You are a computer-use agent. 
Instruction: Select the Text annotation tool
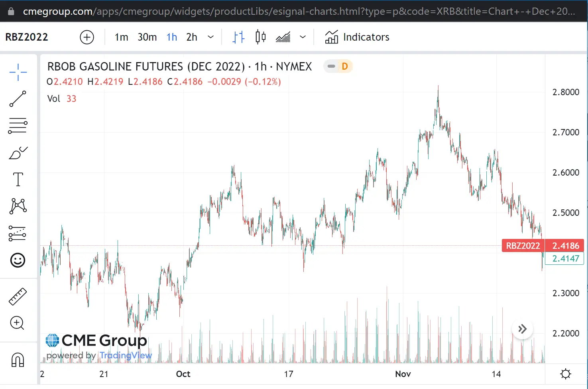click(x=18, y=180)
